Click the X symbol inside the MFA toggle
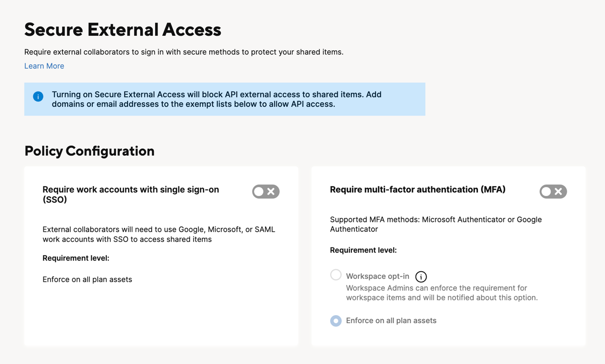This screenshot has height=364, width=605. click(559, 192)
